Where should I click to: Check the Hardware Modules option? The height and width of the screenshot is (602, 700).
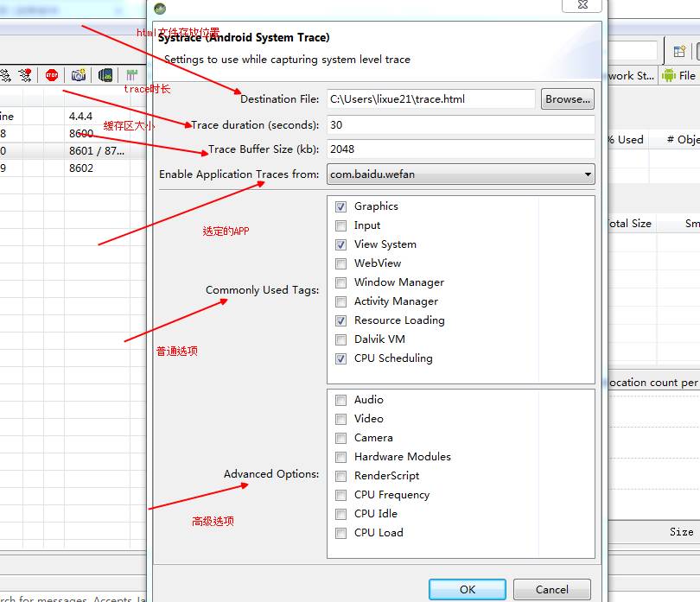[x=340, y=457]
